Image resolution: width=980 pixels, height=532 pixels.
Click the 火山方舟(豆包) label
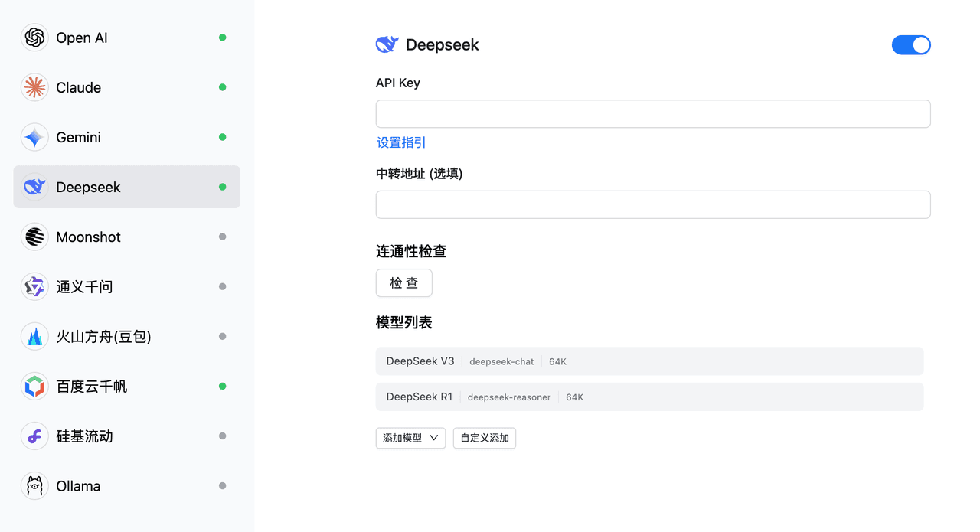(104, 336)
